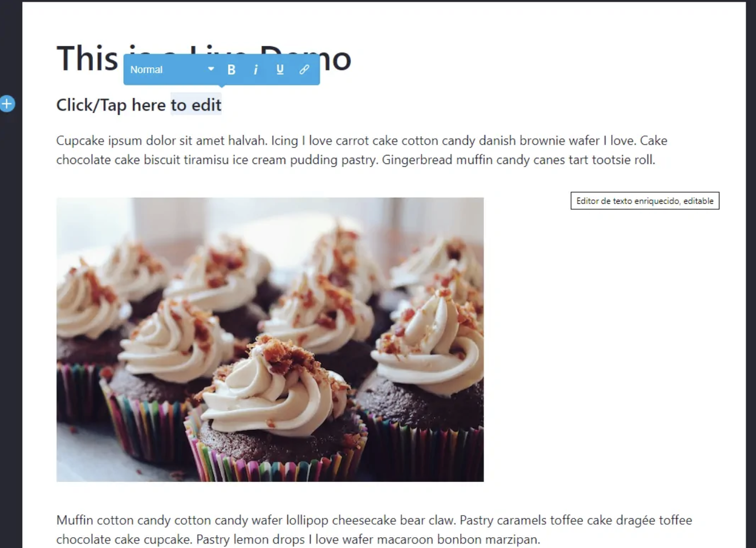The width and height of the screenshot is (756, 548).
Task: Click the 'Muffin cotton candy' paragraph
Action: (x=374, y=529)
